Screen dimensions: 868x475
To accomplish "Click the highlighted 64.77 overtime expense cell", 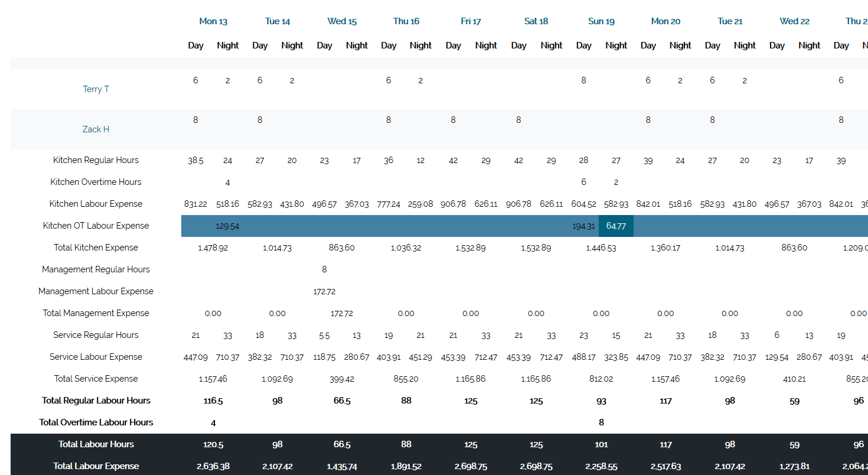I will coord(616,226).
